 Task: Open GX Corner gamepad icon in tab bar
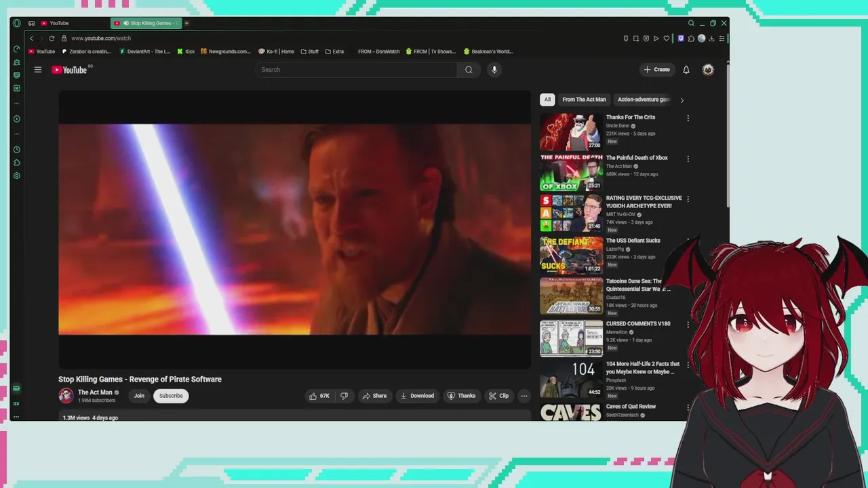coord(31,23)
